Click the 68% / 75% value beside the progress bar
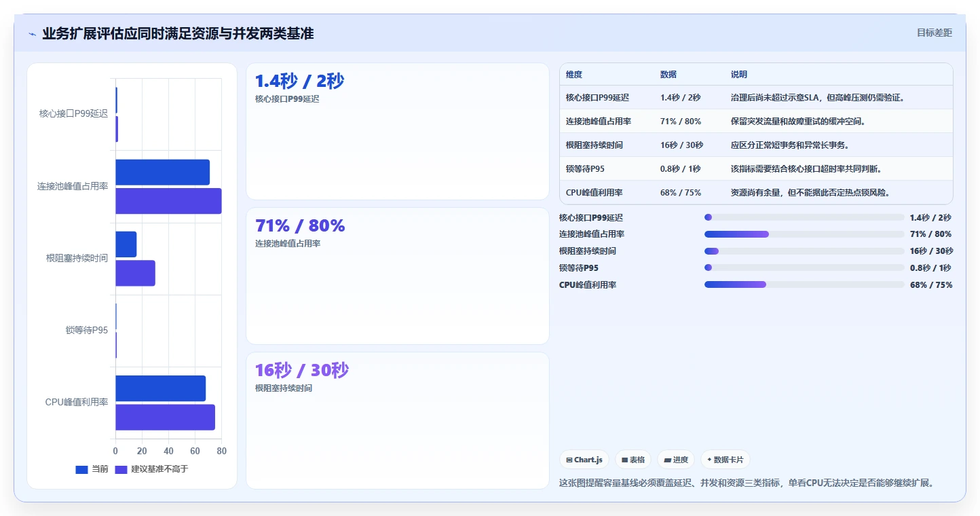980x516 pixels. (x=931, y=284)
